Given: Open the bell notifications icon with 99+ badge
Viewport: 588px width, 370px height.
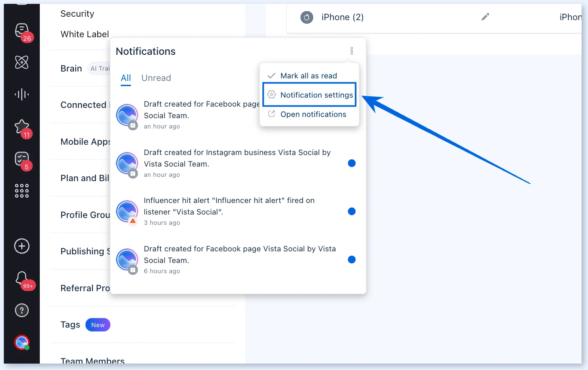Looking at the screenshot, I should [x=22, y=279].
